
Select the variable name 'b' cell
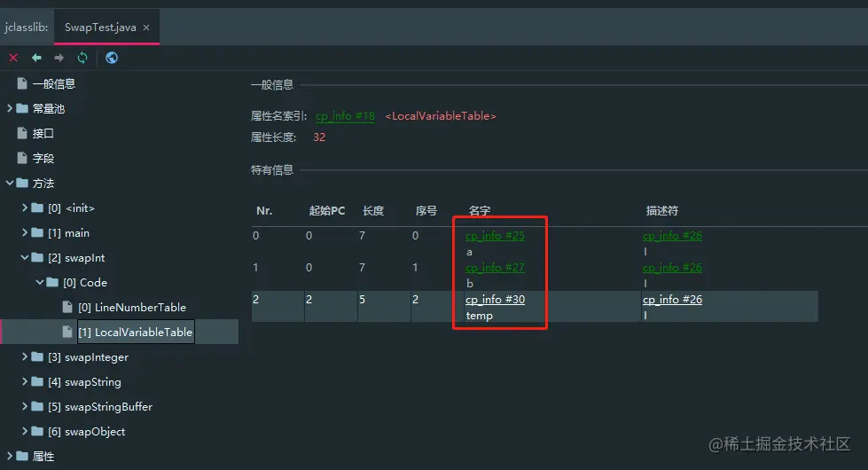pos(469,284)
